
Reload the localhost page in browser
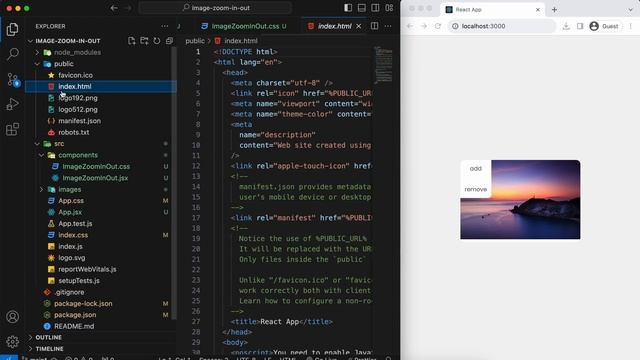(x=438, y=26)
